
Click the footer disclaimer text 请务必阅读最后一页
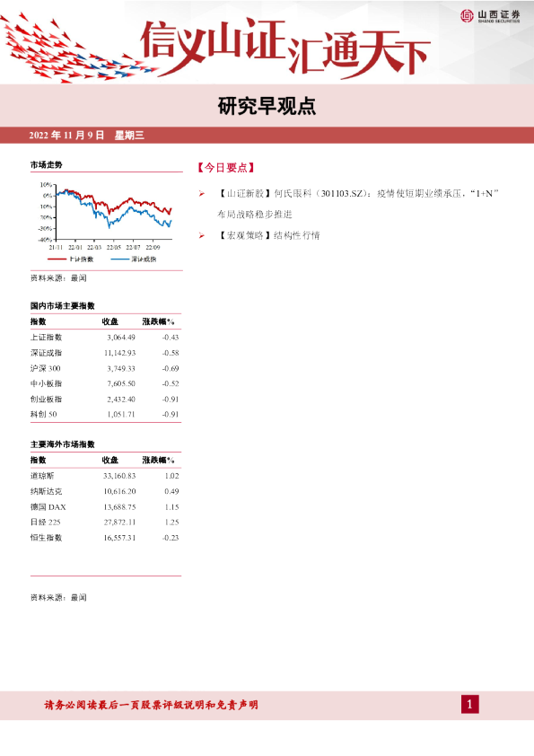[152, 705]
